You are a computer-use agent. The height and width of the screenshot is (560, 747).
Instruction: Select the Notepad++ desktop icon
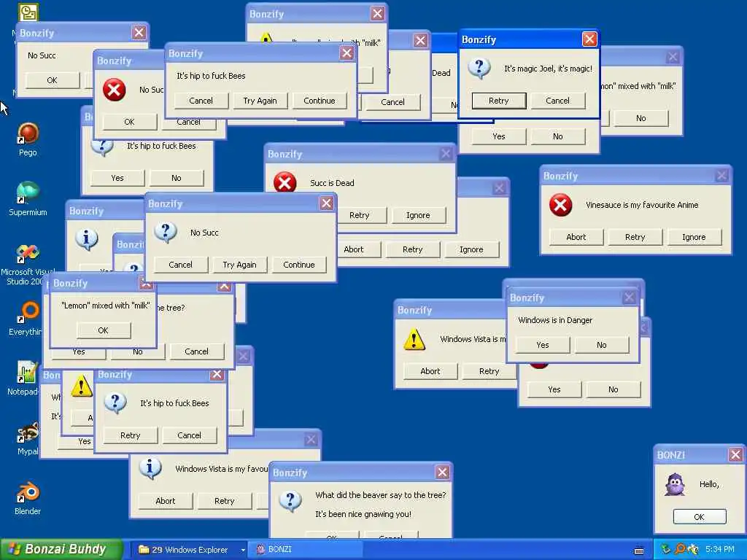click(x=27, y=372)
